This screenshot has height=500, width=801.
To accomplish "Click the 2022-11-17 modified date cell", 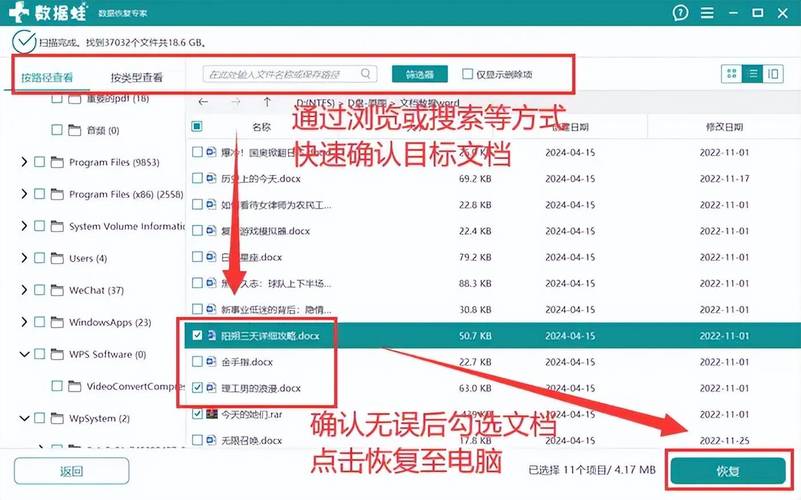I will [x=724, y=178].
